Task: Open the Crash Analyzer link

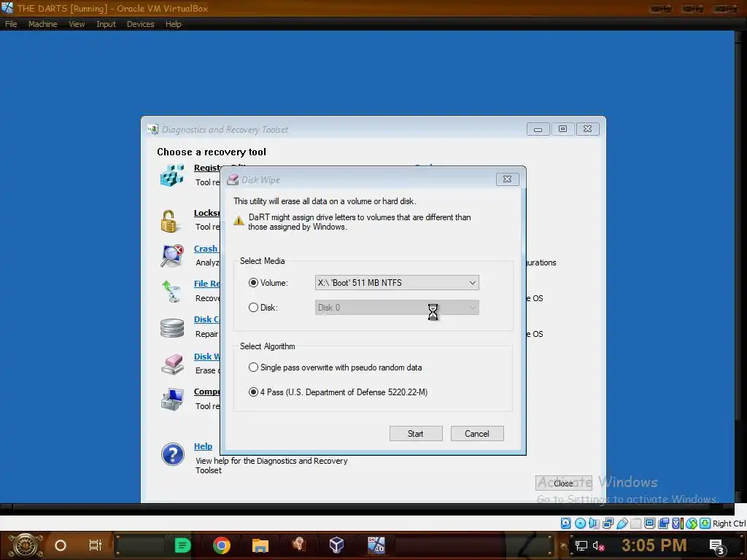Action: [x=205, y=249]
